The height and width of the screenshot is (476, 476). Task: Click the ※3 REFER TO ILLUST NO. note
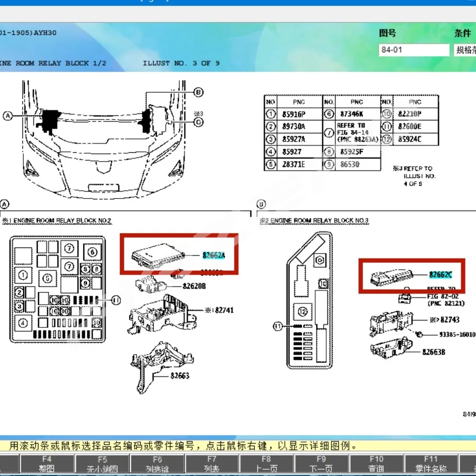(414, 176)
